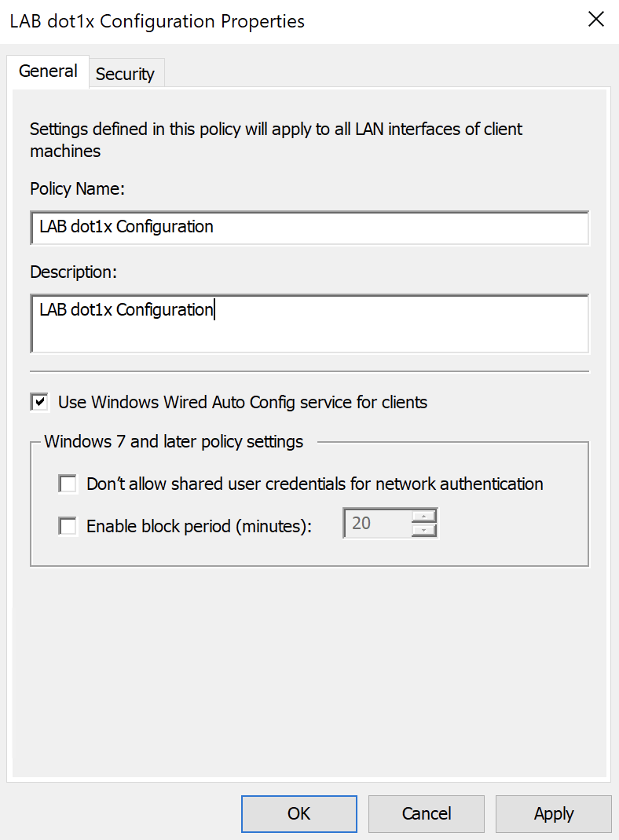Cancel the policy changes
Image resolution: width=619 pixels, height=840 pixels.
427,813
